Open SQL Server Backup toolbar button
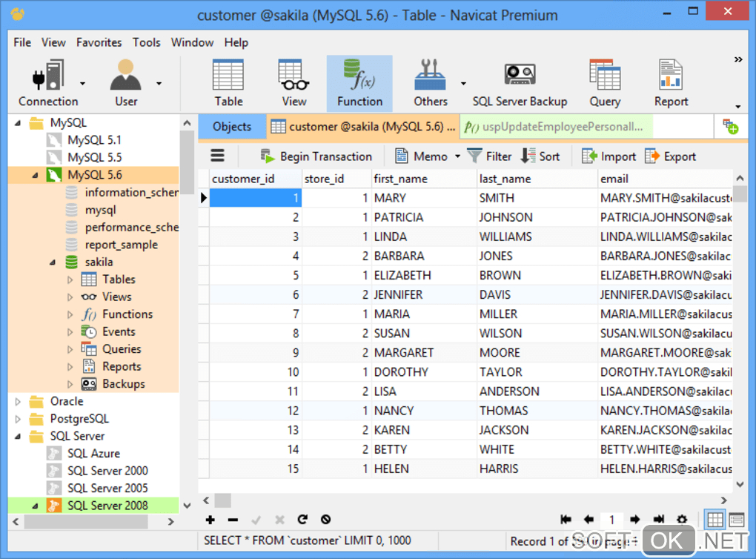 point(520,83)
